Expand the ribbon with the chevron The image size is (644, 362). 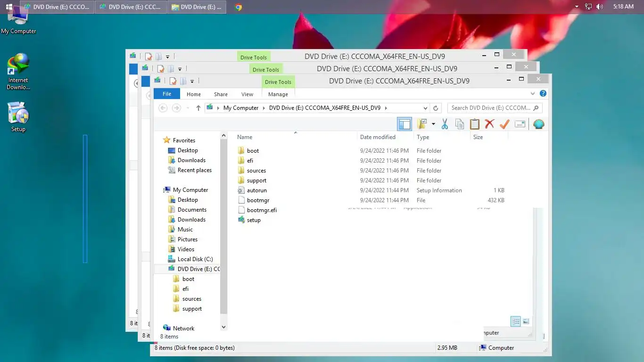pyautogui.click(x=533, y=94)
